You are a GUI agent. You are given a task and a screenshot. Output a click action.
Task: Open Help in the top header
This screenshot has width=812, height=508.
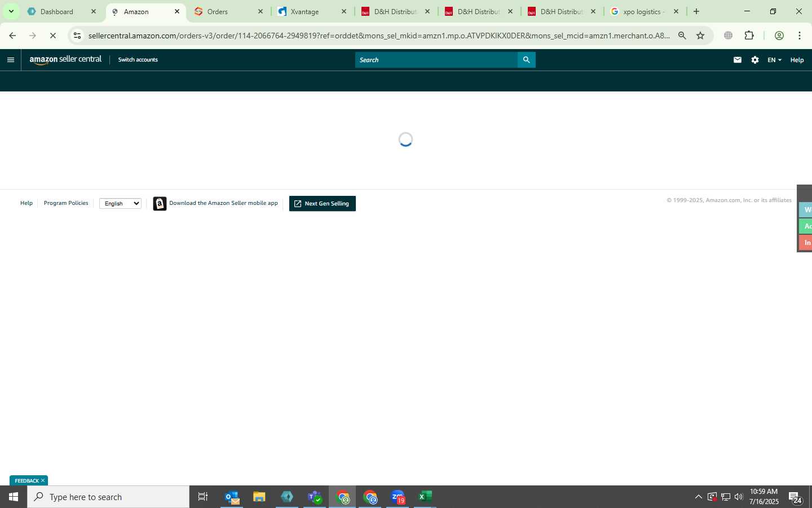coord(797,60)
